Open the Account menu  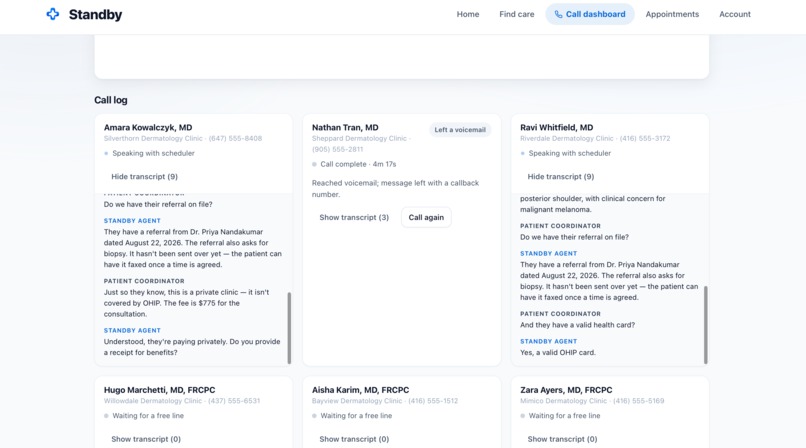[735, 14]
